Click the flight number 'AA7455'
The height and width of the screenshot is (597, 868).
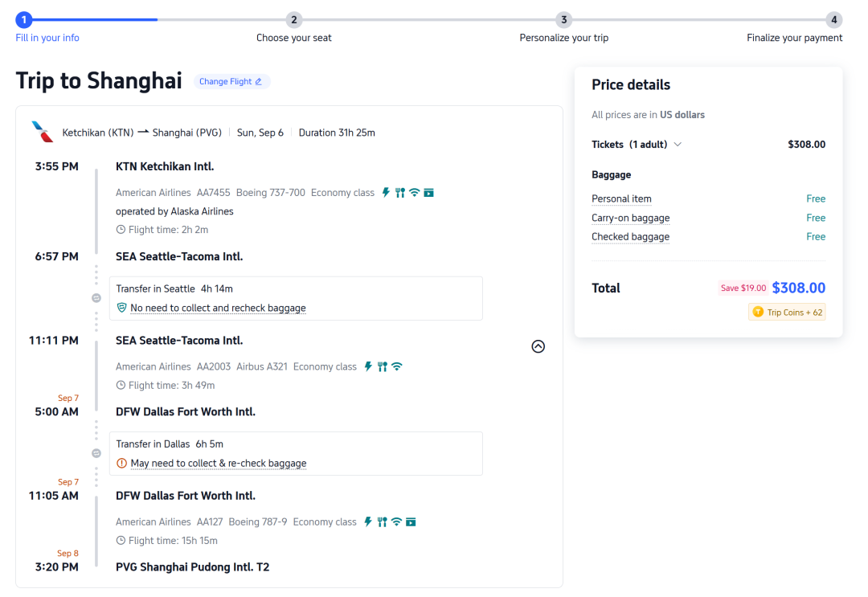213,193
